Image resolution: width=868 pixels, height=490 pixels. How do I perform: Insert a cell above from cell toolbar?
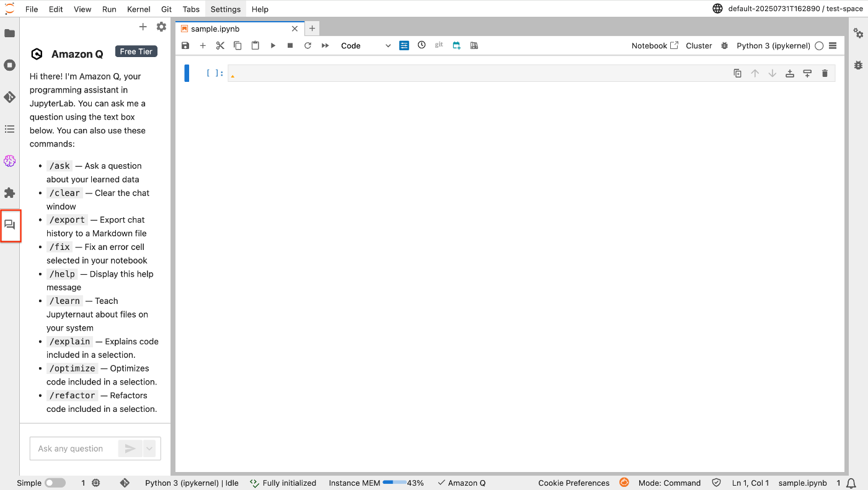[790, 73]
